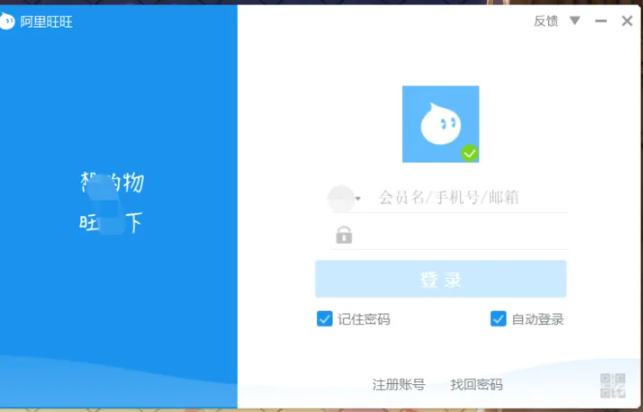
Task: Minimize the login window
Action: click(601, 21)
